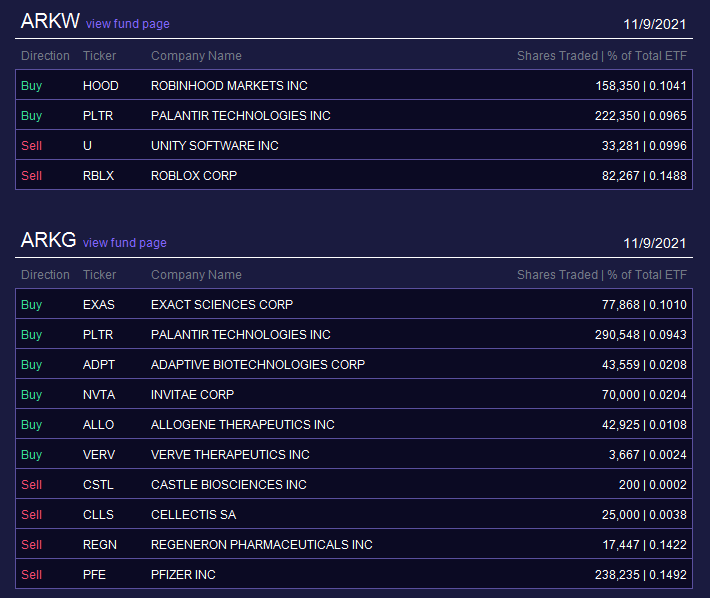Select VERVE THERAPEUTICS INC company name
The height and width of the screenshot is (598, 710).
click(x=230, y=454)
